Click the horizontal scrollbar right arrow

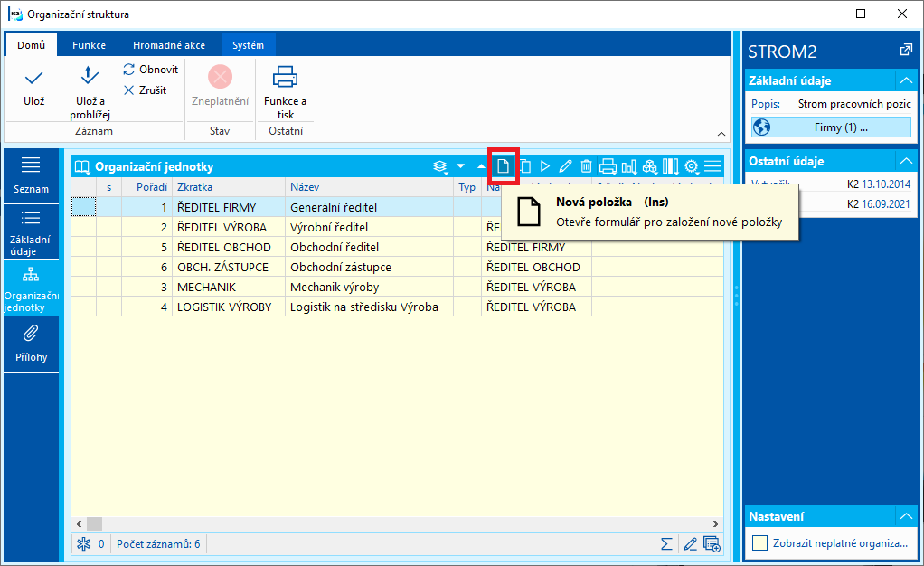point(716,524)
